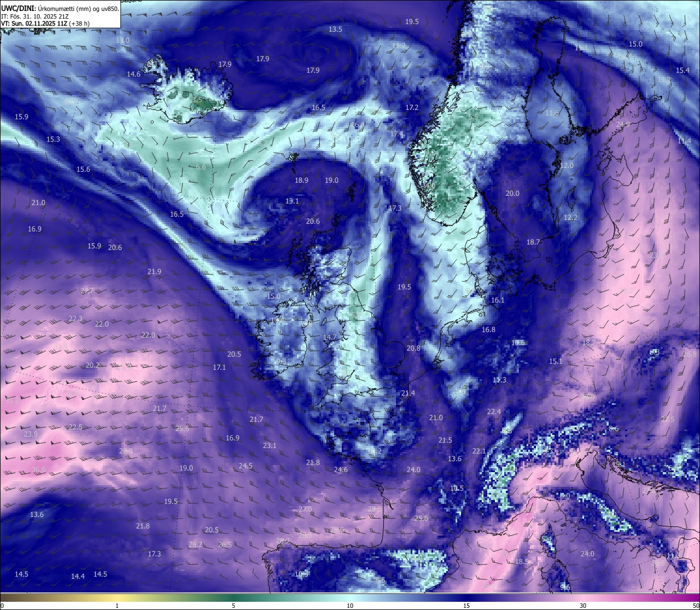Click the map value '11.4'
The image size is (700, 610).
coord(684,141)
